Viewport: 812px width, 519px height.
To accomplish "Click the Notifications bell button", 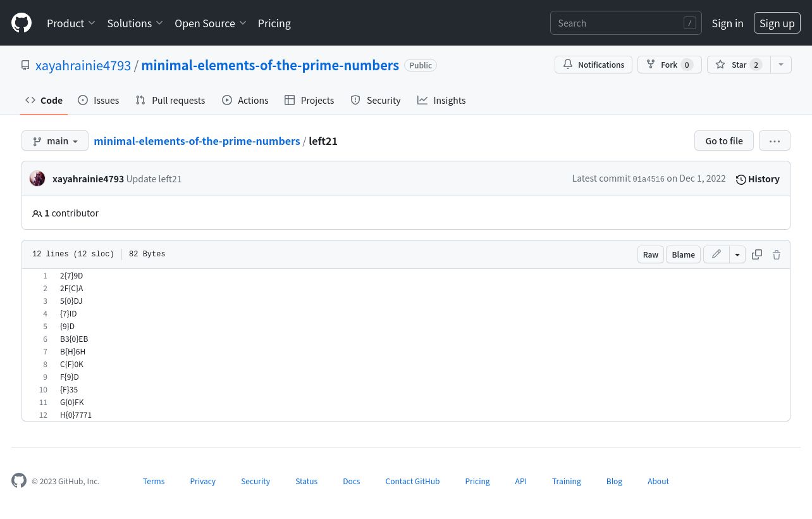I will coord(593,65).
